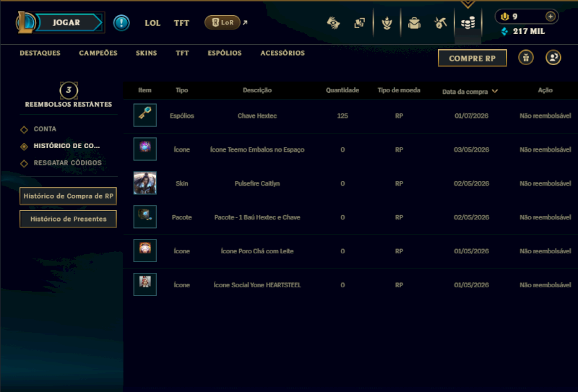578x392 pixels.
Task: Open the account icon beside gift button
Action: click(553, 58)
